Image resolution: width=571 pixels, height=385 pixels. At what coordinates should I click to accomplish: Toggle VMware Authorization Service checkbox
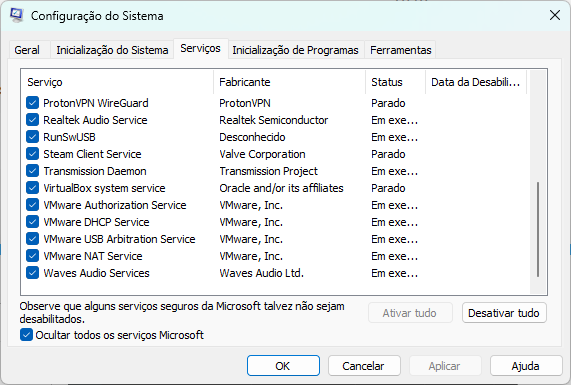click(32, 205)
